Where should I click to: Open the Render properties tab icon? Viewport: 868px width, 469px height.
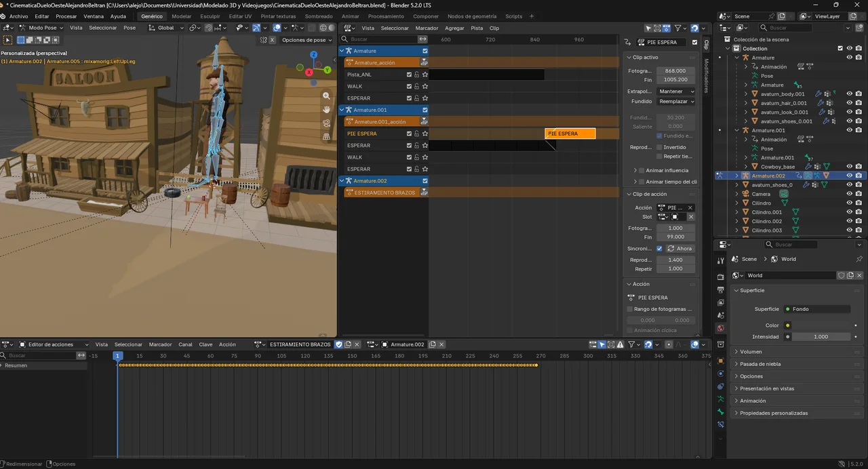[720, 277]
